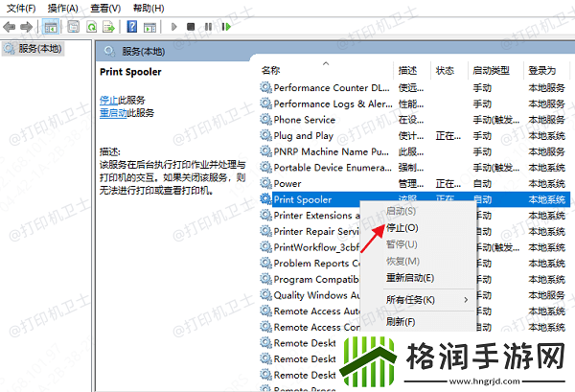This screenshot has height=392, width=575.
Task: Click the Refresh toolbar icon
Action: coord(91,27)
